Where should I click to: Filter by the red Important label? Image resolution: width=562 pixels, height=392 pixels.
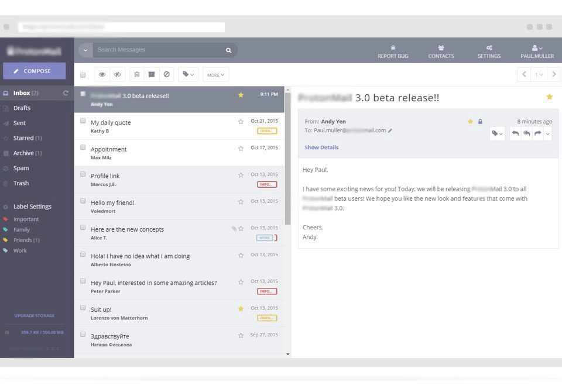point(26,219)
